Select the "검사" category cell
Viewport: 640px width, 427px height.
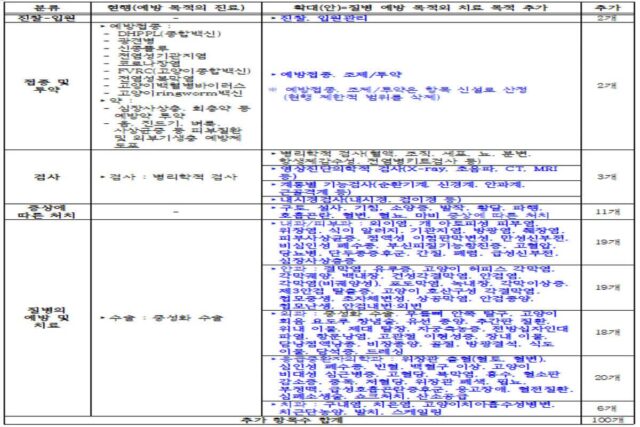tap(30, 175)
